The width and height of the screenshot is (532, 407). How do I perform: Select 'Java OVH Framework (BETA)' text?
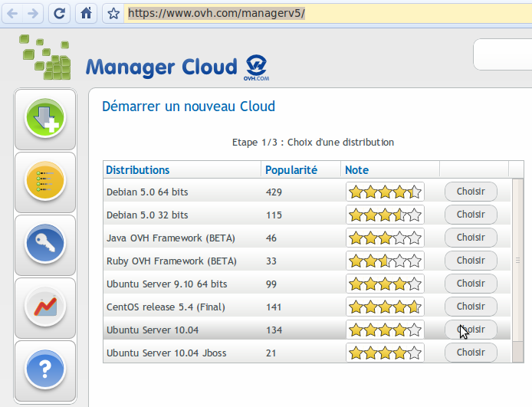pos(171,238)
